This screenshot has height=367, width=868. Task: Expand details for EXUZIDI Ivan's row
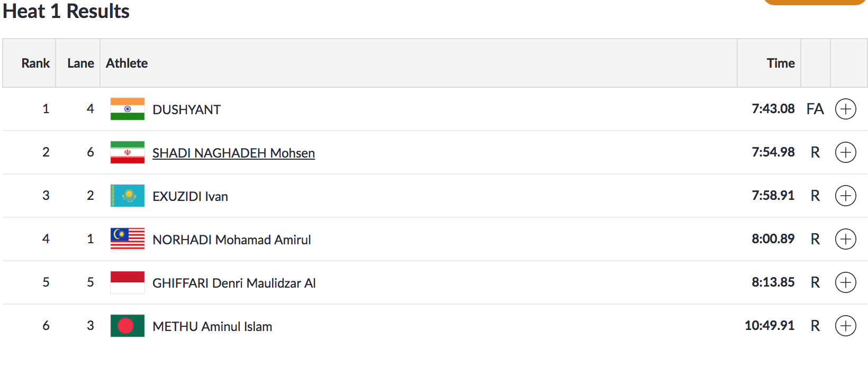[845, 196]
